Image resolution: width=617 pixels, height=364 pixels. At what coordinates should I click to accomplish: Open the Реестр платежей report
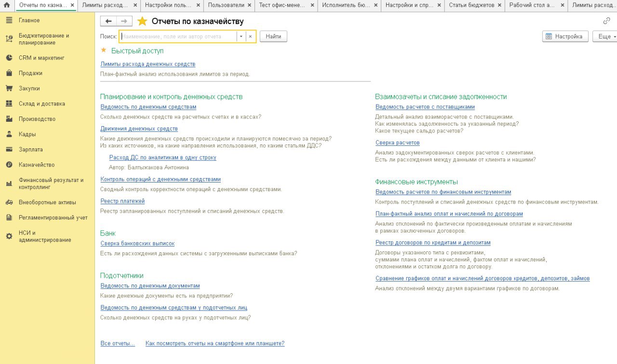122,201
